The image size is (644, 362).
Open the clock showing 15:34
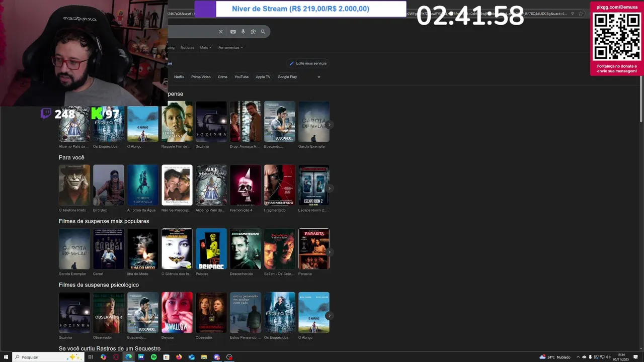tap(621, 357)
